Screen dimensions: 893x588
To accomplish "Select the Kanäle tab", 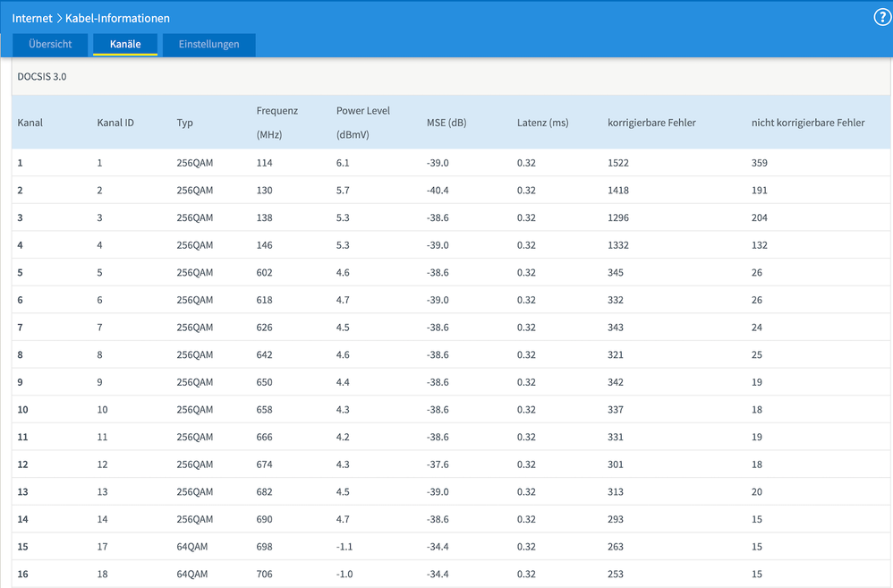I will [125, 44].
